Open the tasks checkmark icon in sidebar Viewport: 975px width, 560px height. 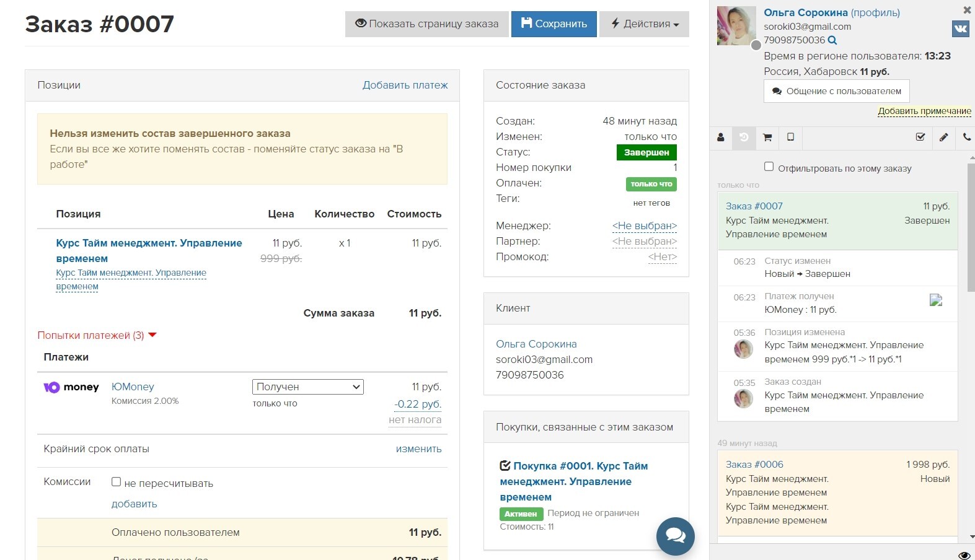pos(920,138)
